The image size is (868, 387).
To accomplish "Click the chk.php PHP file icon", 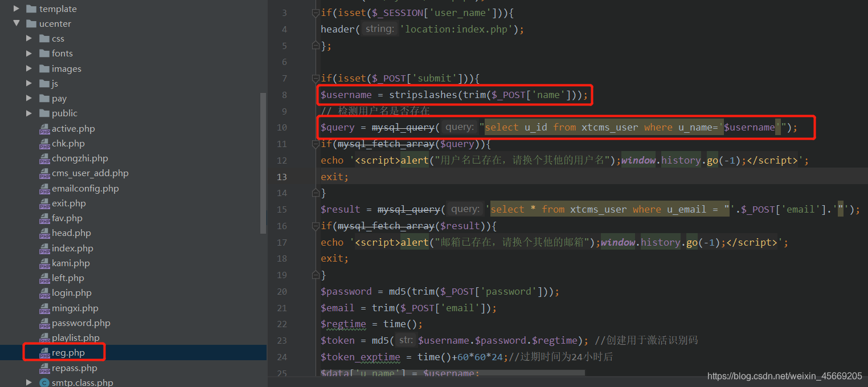I will [x=44, y=144].
